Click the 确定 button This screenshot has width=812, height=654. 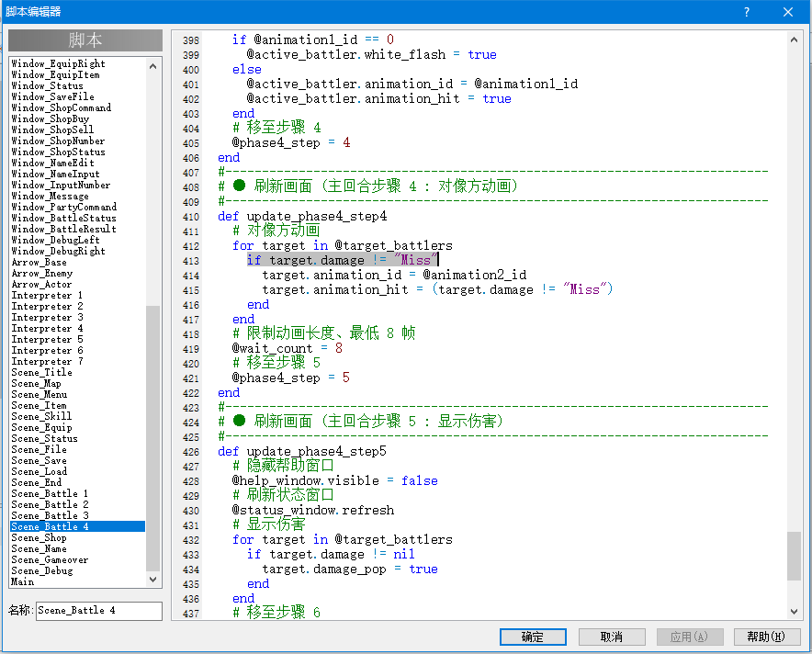coord(533,637)
